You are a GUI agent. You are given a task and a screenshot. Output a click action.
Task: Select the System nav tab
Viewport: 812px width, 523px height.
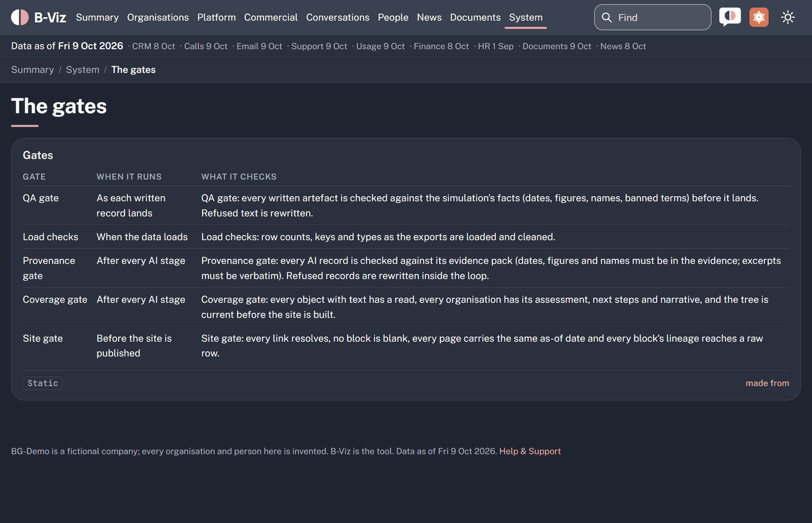pos(526,17)
